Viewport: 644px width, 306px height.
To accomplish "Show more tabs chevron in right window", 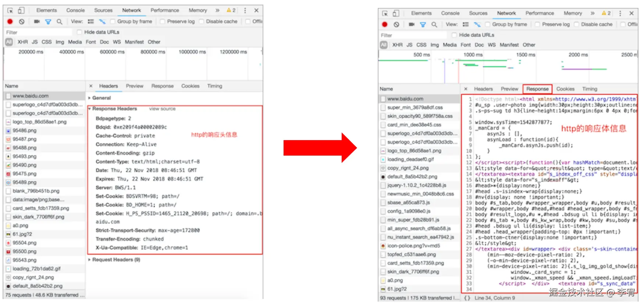I will pos(593,13).
